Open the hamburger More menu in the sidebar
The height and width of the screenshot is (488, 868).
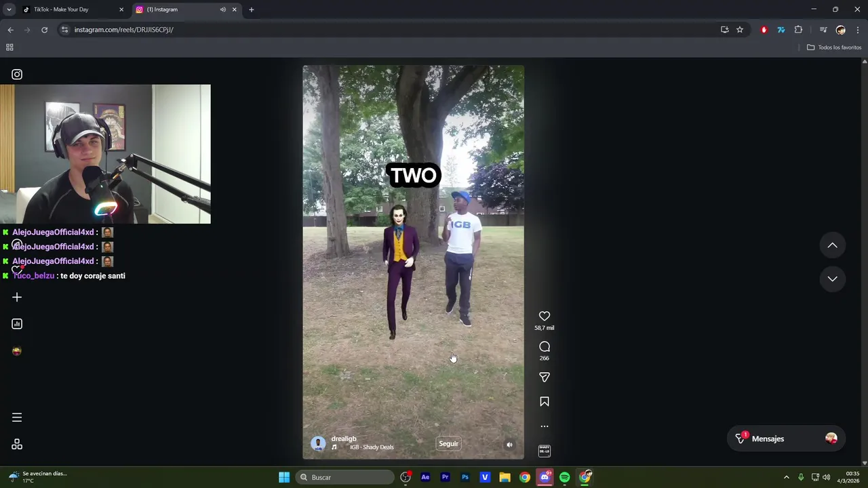click(17, 418)
